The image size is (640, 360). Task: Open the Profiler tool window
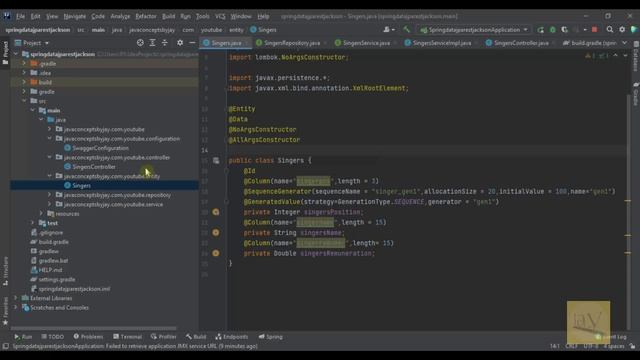pyautogui.click(x=163, y=337)
